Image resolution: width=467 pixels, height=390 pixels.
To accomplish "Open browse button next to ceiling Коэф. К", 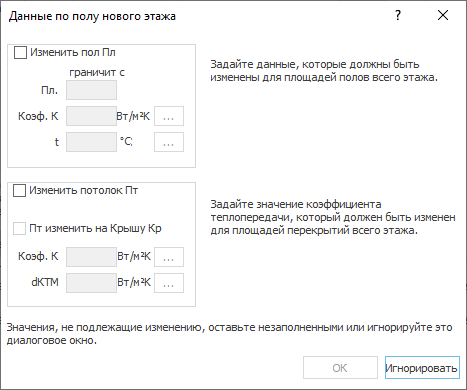I will point(169,257).
